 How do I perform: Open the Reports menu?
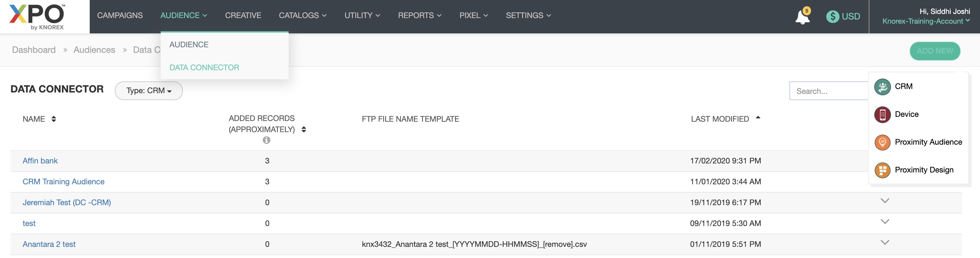[x=419, y=16]
